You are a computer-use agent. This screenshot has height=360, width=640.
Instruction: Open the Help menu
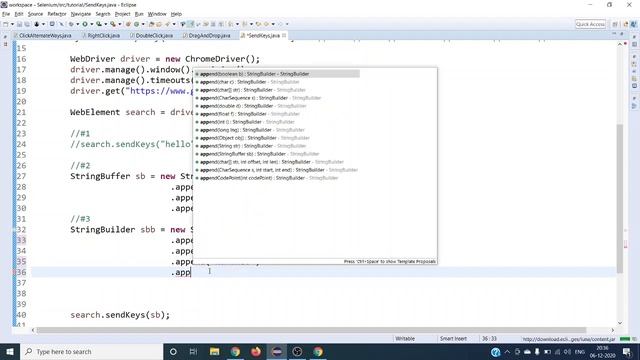176,14
